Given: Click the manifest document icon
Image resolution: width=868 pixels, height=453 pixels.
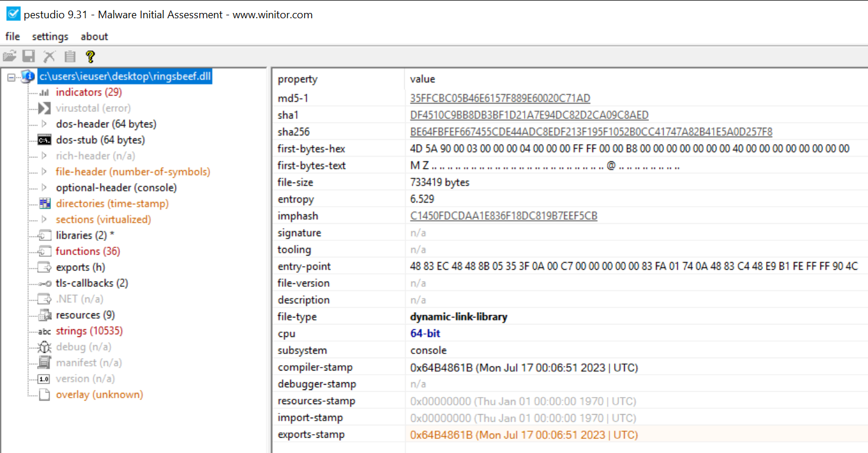Looking at the screenshot, I should [x=45, y=363].
